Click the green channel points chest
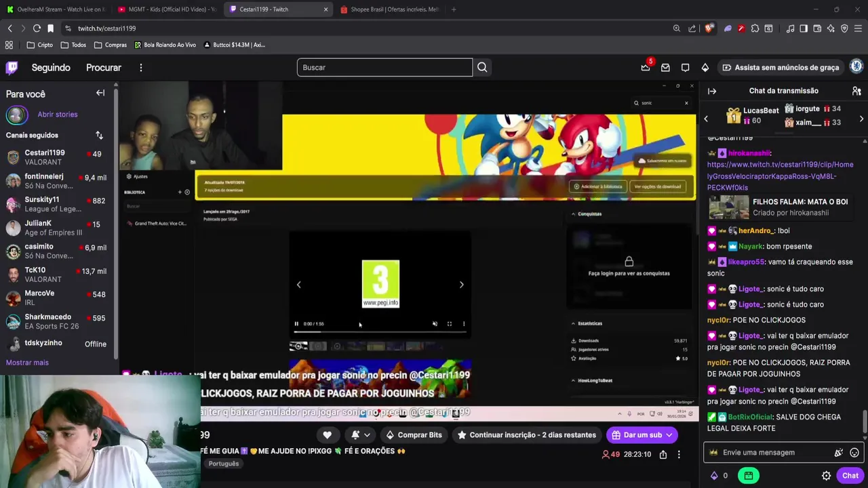The image size is (868, 488). [748, 476]
